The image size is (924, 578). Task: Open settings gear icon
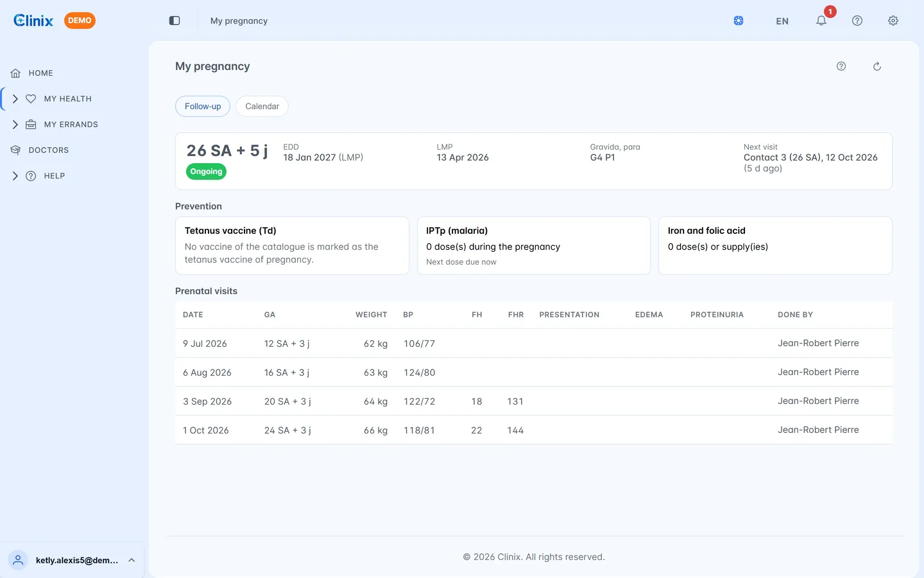(893, 21)
